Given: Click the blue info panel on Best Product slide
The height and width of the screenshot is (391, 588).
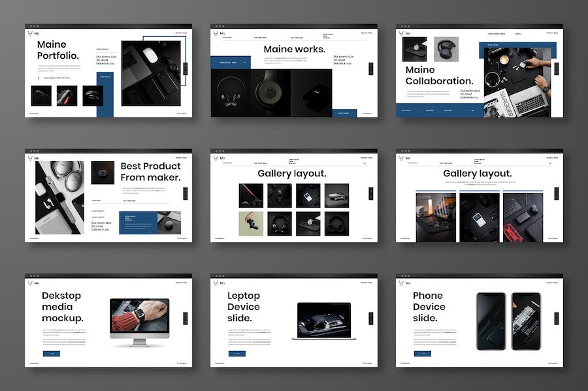Looking at the screenshot, I should [x=137, y=223].
